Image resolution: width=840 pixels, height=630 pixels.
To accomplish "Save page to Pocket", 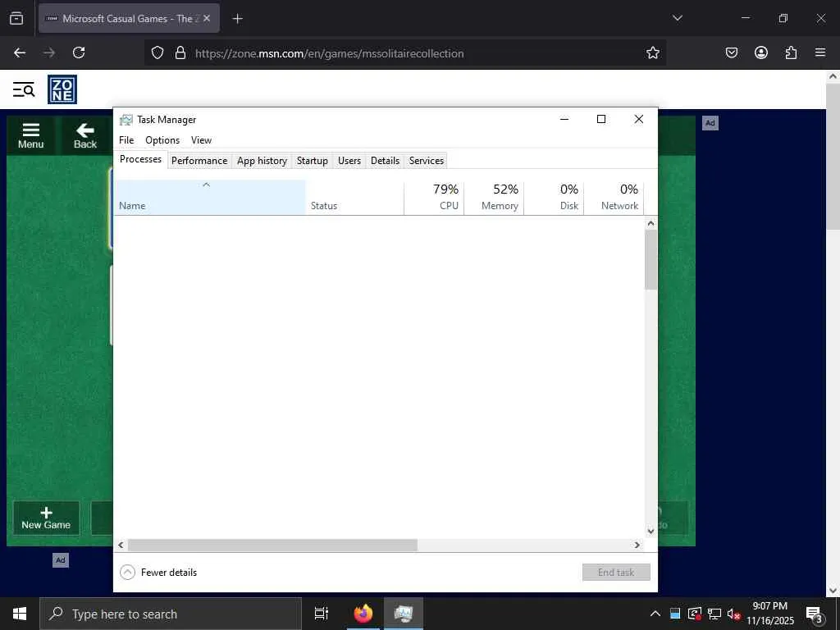I will coord(731,52).
